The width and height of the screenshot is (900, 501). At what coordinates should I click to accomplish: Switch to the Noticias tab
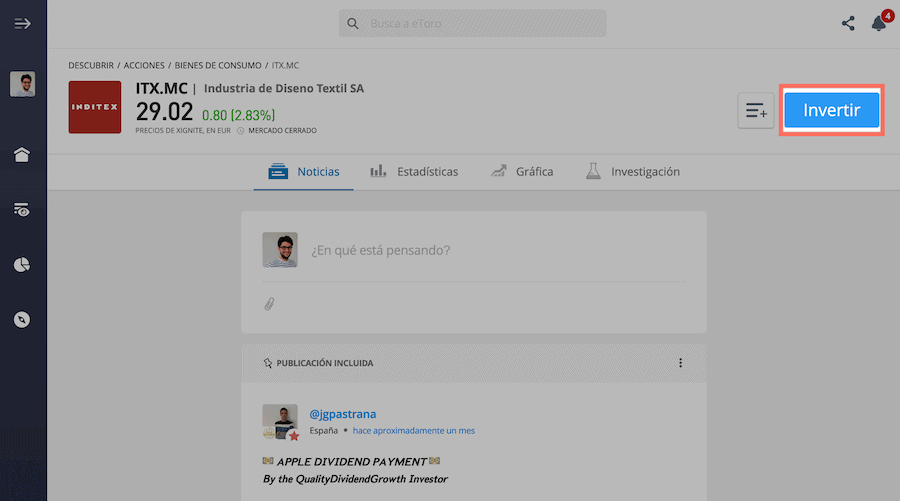[304, 172]
